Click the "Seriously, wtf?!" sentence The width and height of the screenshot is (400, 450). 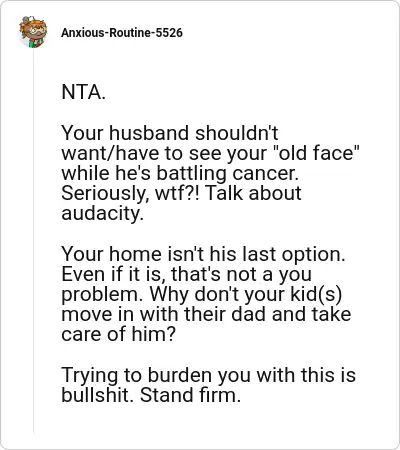pyautogui.click(x=130, y=193)
